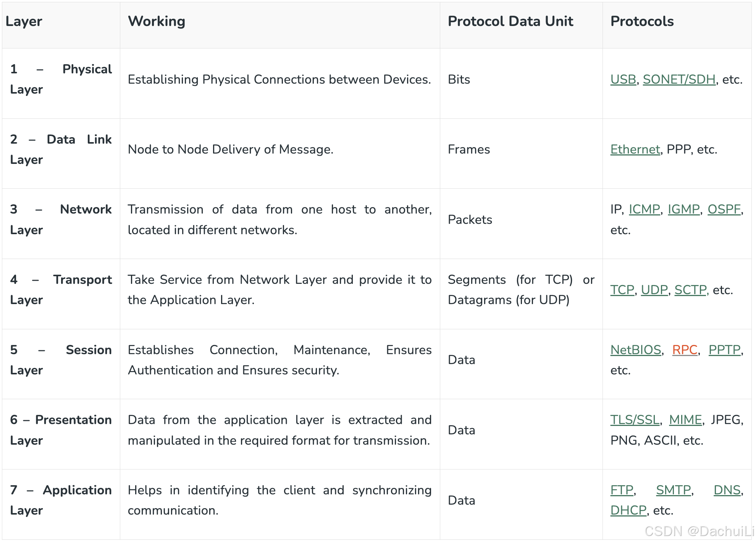Open the NetBIOS link
This screenshot has width=756, height=544.
pyautogui.click(x=636, y=350)
